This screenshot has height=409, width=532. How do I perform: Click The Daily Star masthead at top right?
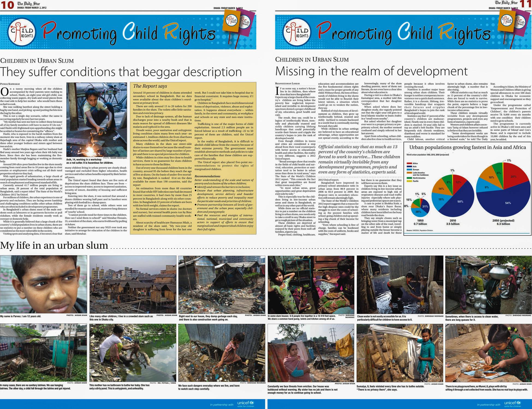point(506,3)
